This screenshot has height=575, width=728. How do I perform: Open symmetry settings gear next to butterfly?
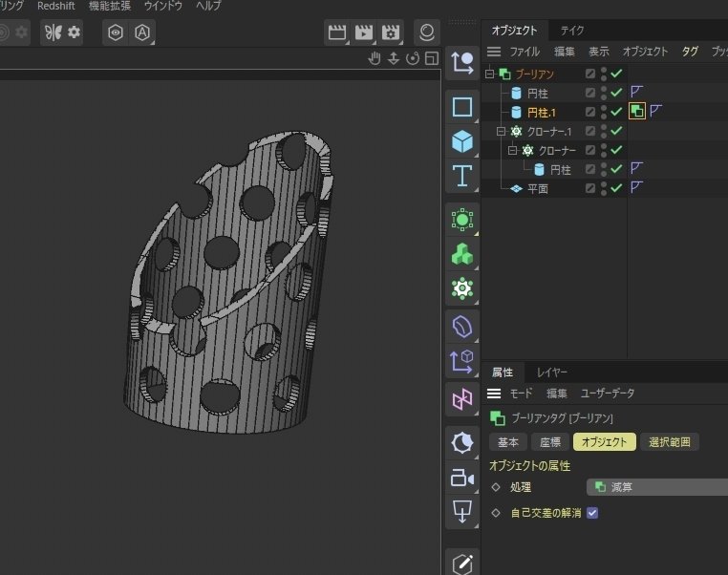[x=74, y=32]
